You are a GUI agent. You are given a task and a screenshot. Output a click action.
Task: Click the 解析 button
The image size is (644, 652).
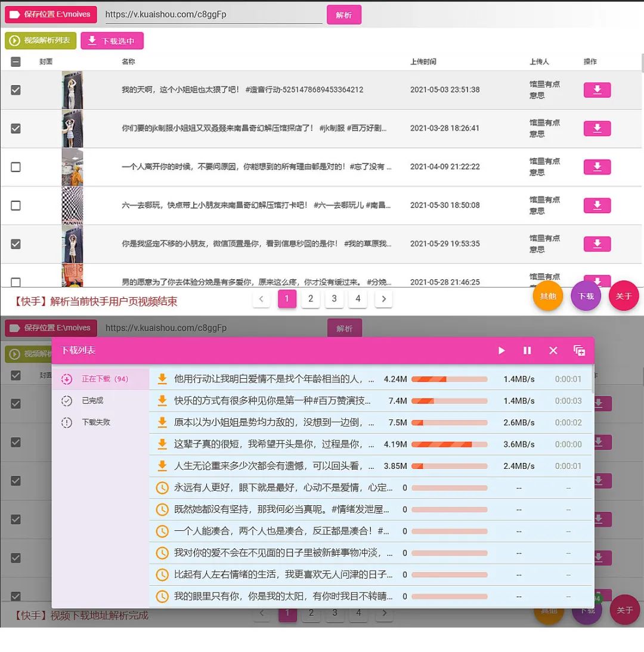[x=344, y=14]
